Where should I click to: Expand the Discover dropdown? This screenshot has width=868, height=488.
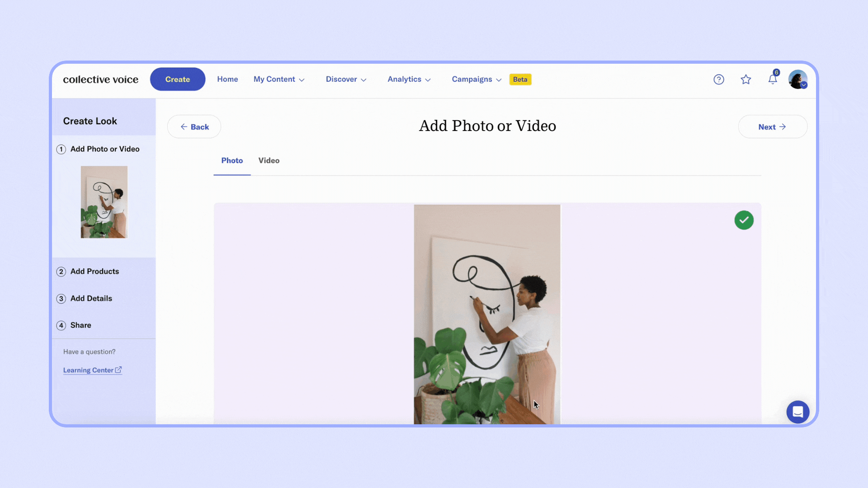click(346, 79)
